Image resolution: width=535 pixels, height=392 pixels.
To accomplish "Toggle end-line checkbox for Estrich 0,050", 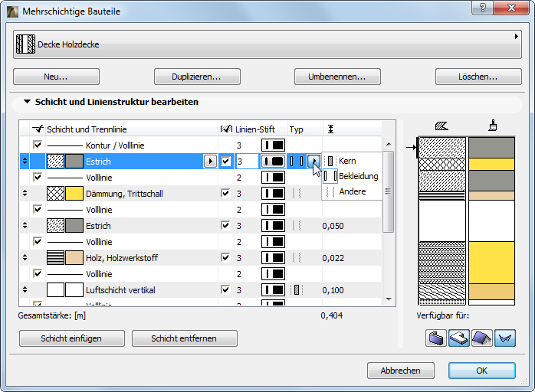I will (x=225, y=225).
